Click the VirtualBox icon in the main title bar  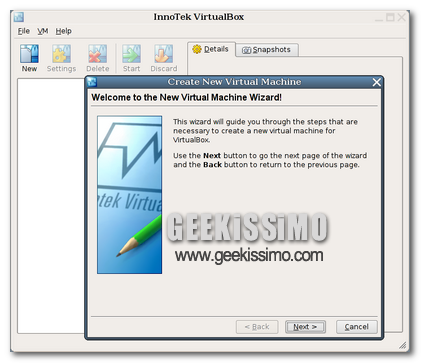19,17
